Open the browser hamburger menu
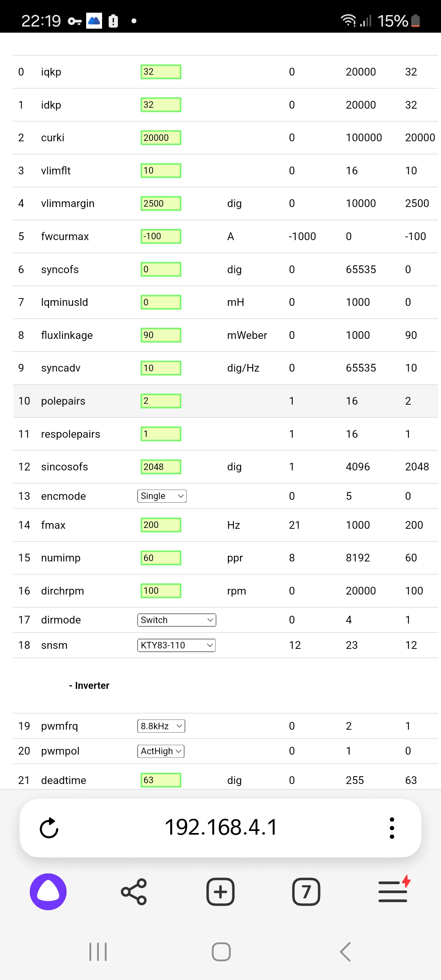Screen dimensions: 441x980 394,892
